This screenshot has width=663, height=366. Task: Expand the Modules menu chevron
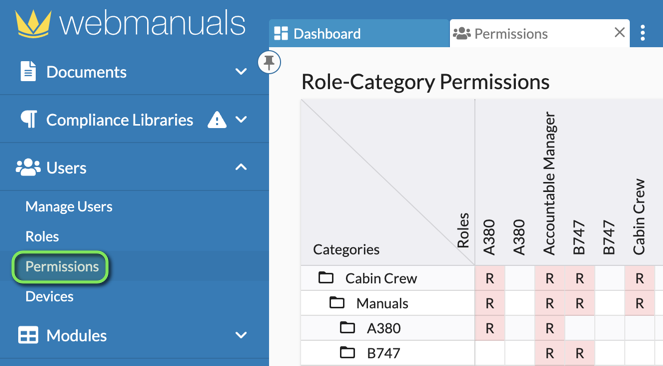click(241, 335)
